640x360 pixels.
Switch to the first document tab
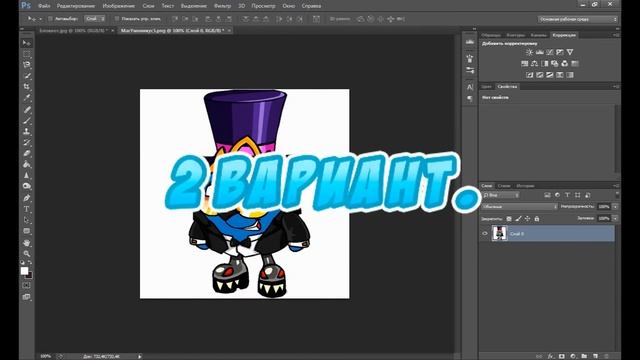pos(73,31)
